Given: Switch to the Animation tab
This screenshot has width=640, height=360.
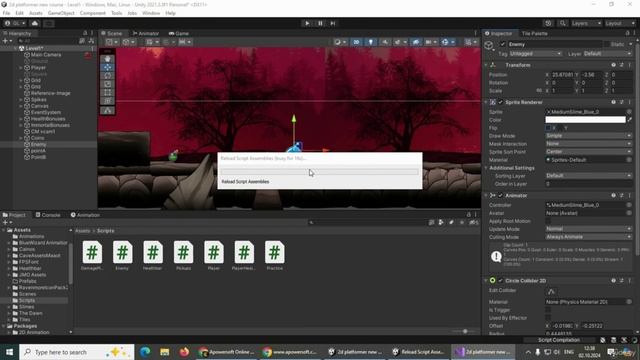Looking at the screenshot, I should pos(85,215).
